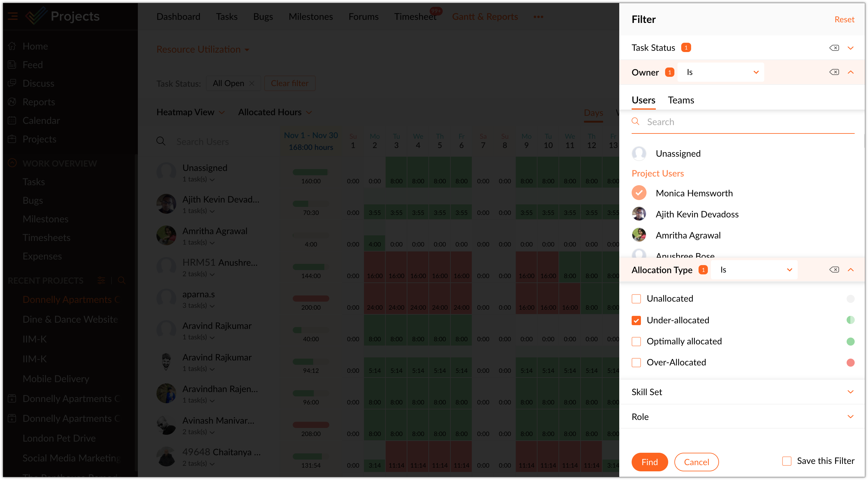Select the Unassigned user avatar
This screenshot has width=868, height=480.
(x=639, y=154)
